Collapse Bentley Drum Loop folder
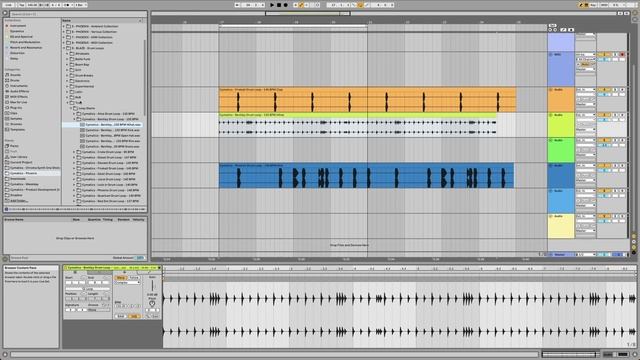The image size is (640, 360). 75,119
